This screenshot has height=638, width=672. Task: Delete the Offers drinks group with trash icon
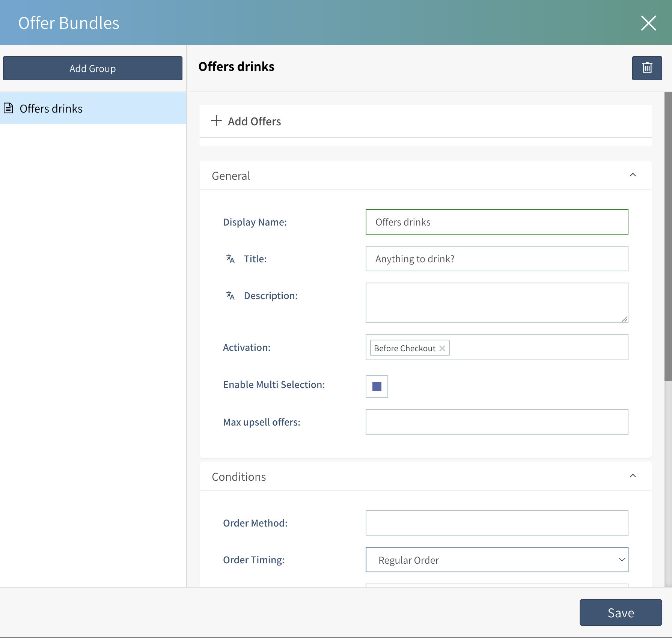(647, 68)
